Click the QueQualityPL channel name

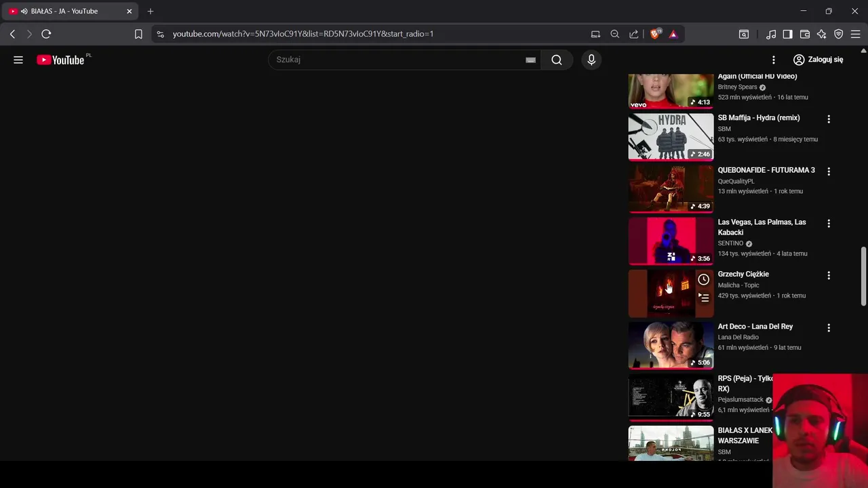click(x=736, y=181)
